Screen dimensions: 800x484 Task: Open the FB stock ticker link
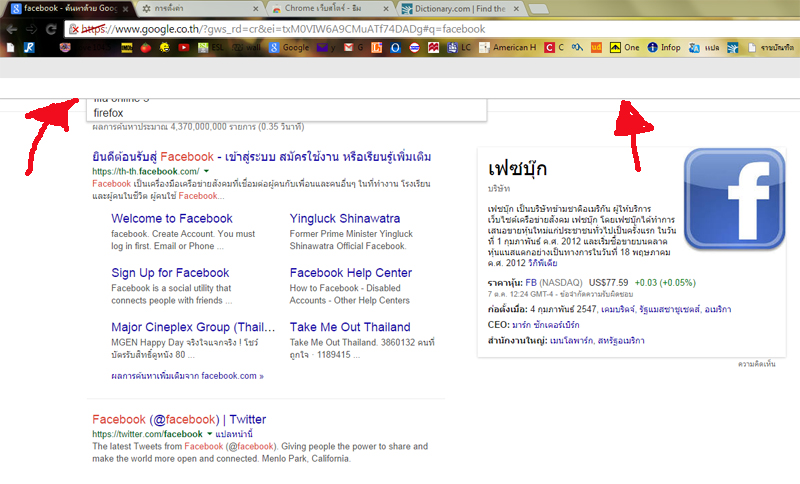pos(531,283)
